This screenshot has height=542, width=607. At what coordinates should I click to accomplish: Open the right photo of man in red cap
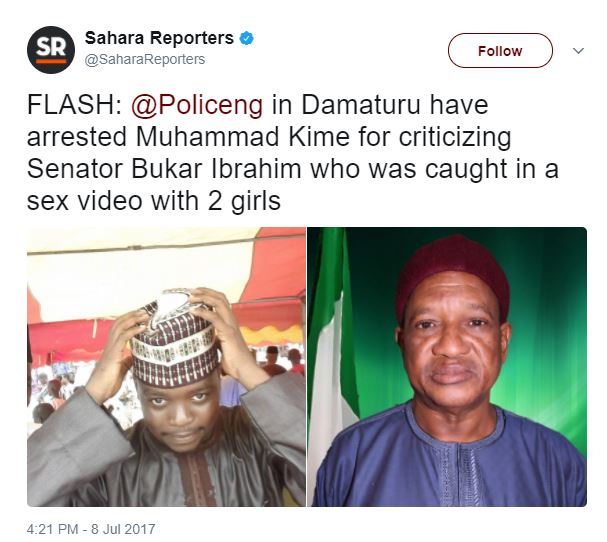pos(447,366)
